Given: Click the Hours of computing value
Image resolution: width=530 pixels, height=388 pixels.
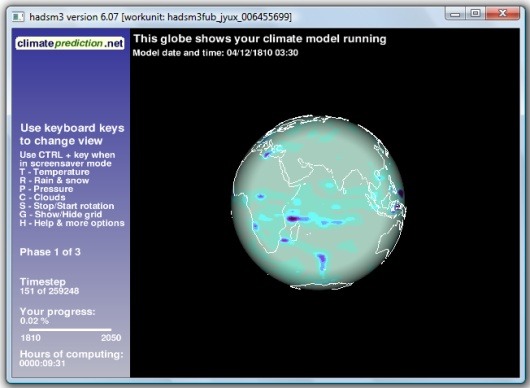Looking at the screenshot, I should [x=42, y=363].
